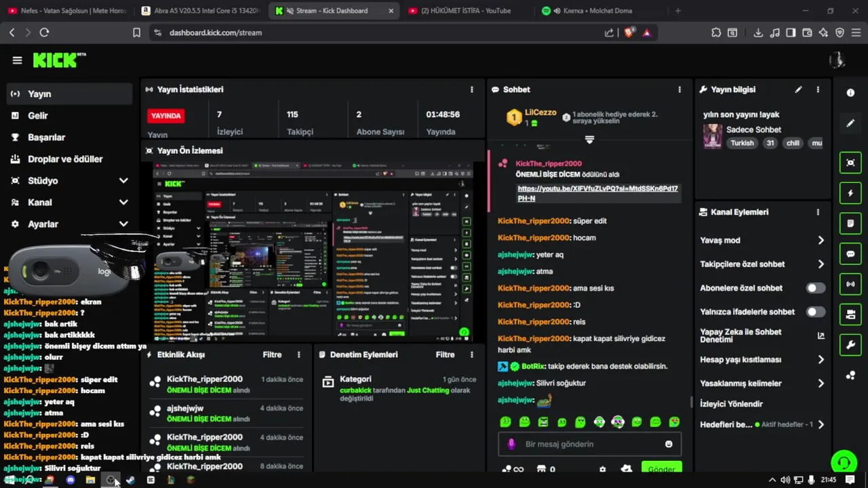This screenshot has height=488, width=868.
Task: Go to Droplar ve ödüller in the sidebar
Action: pyautogui.click(x=69, y=159)
